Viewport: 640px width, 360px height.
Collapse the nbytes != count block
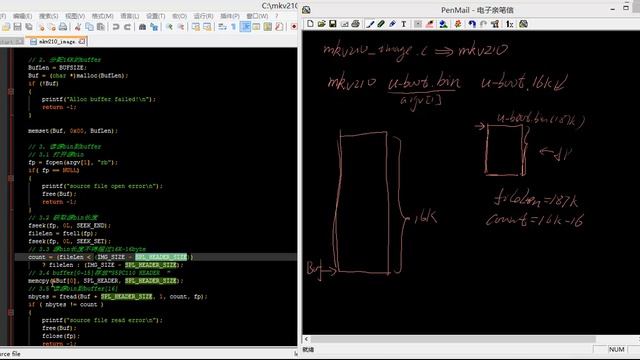click(11, 313)
